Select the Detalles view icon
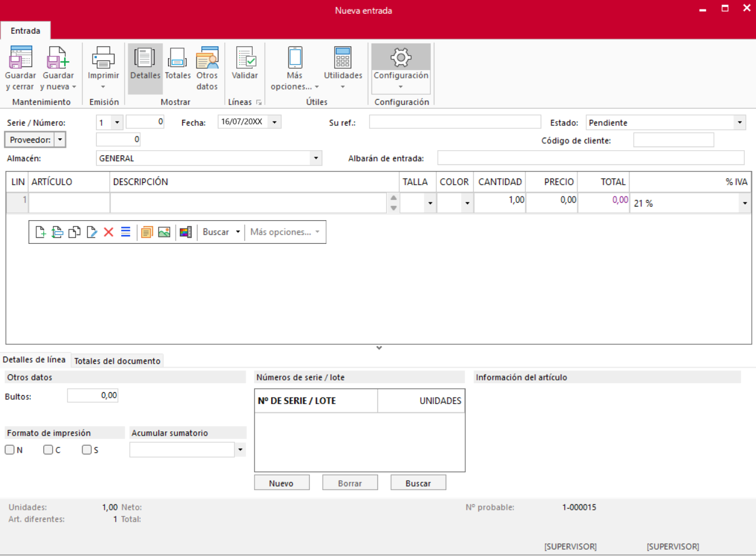The width and height of the screenshot is (756, 556). point(145,58)
